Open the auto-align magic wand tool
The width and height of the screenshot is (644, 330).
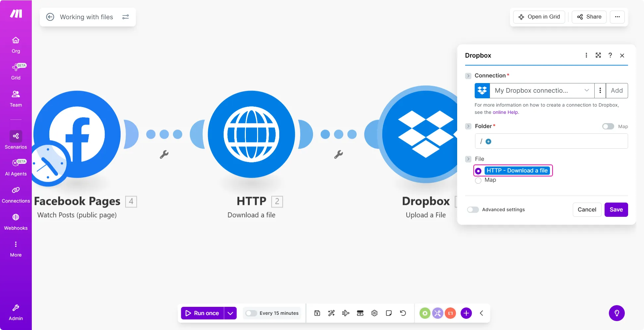(331, 313)
